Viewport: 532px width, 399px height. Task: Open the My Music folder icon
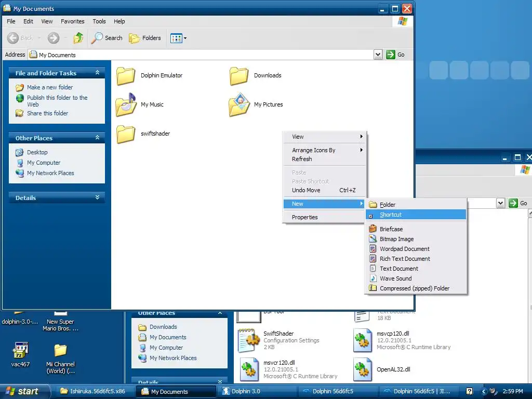point(126,104)
